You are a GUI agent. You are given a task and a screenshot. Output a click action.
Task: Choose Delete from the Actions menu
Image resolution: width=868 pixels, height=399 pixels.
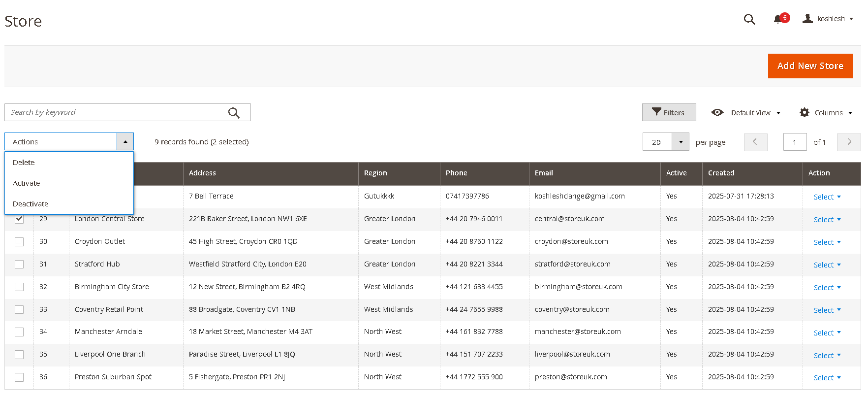pyautogui.click(x=24, y=163)
